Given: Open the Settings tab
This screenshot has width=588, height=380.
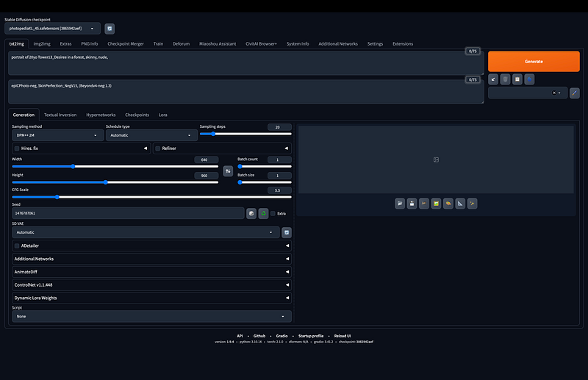Looking at the screenshot, I should 375,44.
